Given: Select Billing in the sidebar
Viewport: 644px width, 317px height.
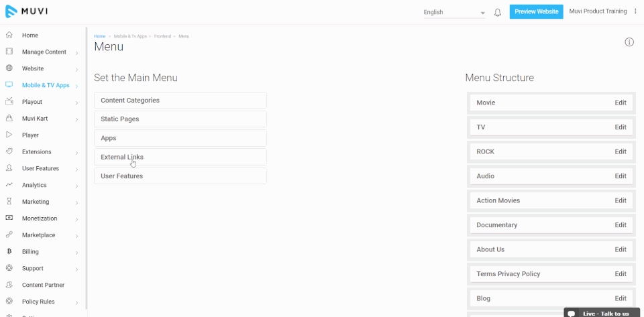Looking at the screenshot, I should click(30, 251).
